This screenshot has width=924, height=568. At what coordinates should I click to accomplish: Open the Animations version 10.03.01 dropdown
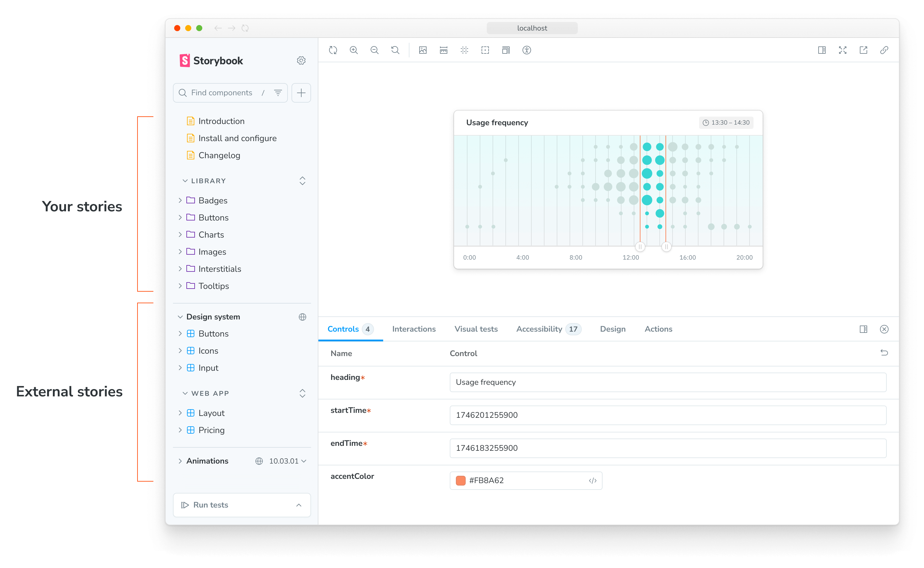tap(288, 461)
